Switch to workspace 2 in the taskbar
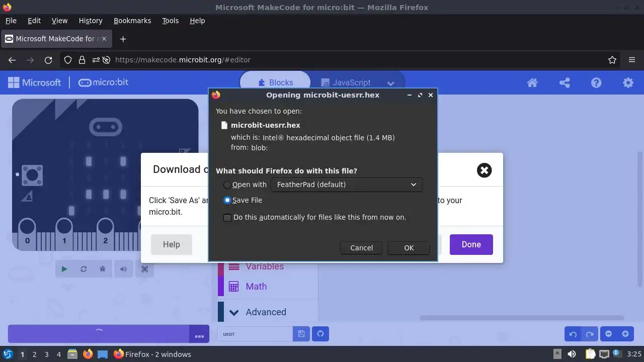Viewport: 644px width, 362px height. (x=34, y=354)
